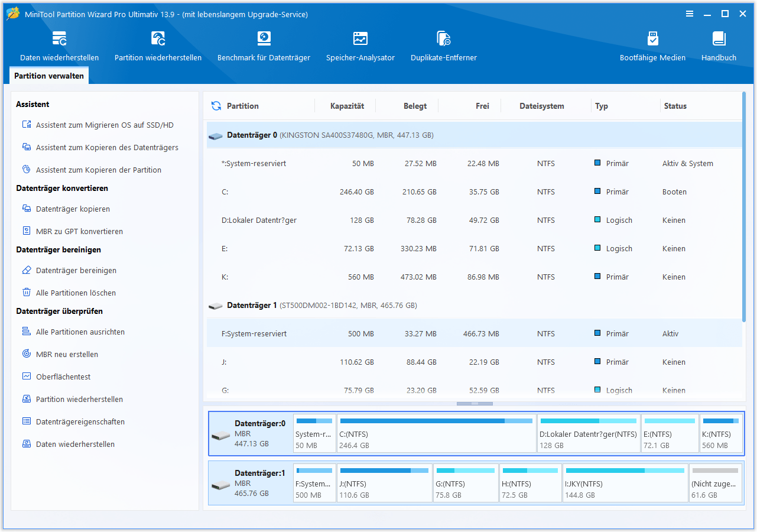757x532 pixels.
Task: Sort by Dateisystem column header
Action: click(541, 106)
